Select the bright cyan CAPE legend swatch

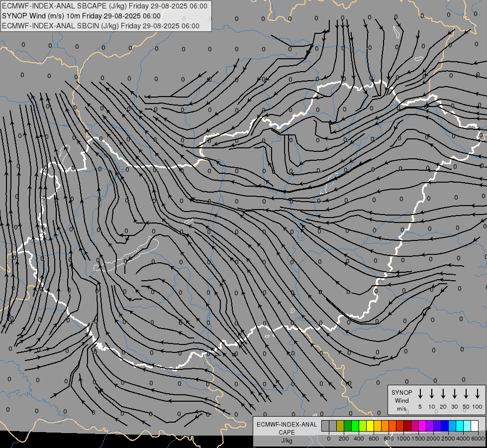(x=459, y=426)
